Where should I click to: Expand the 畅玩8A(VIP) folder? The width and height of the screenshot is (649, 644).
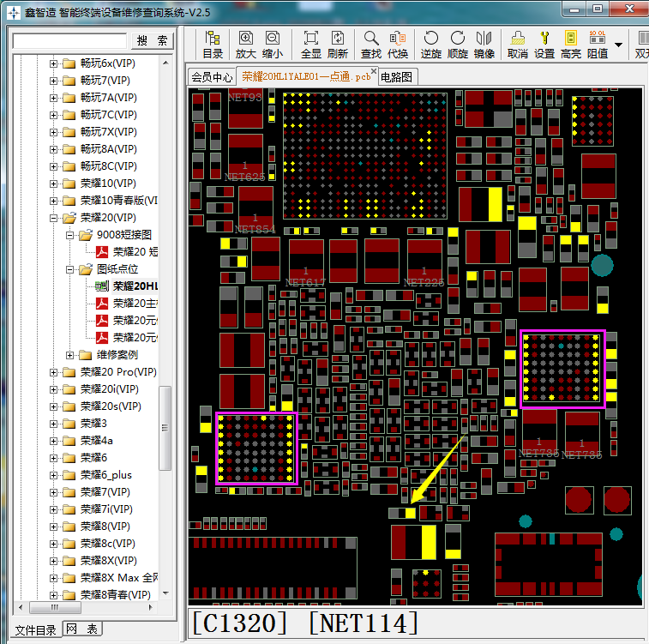53,149
